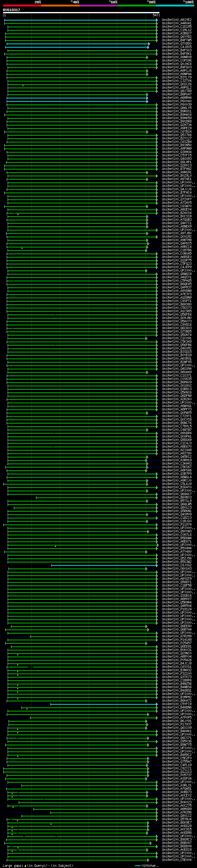Select the UniRef100_Q3B7P9 label
Screen dimensions: 197x868
(x=177, y=474)
